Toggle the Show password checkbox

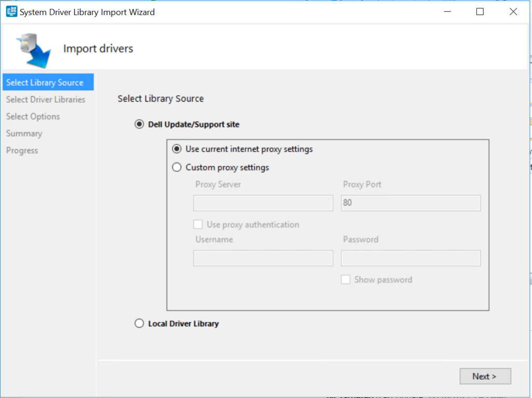point(345,280)
